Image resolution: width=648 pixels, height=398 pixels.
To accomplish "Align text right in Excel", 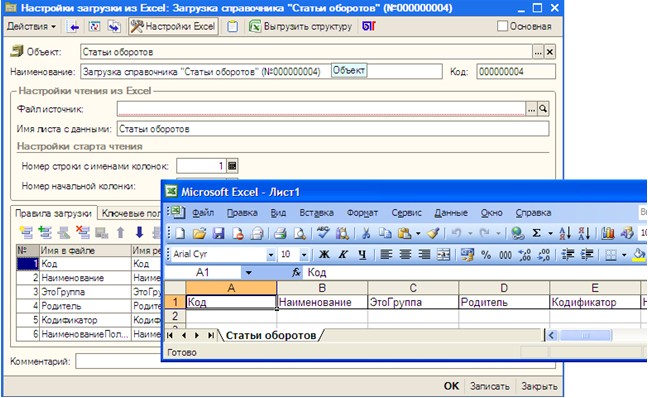I will point(424,255).
